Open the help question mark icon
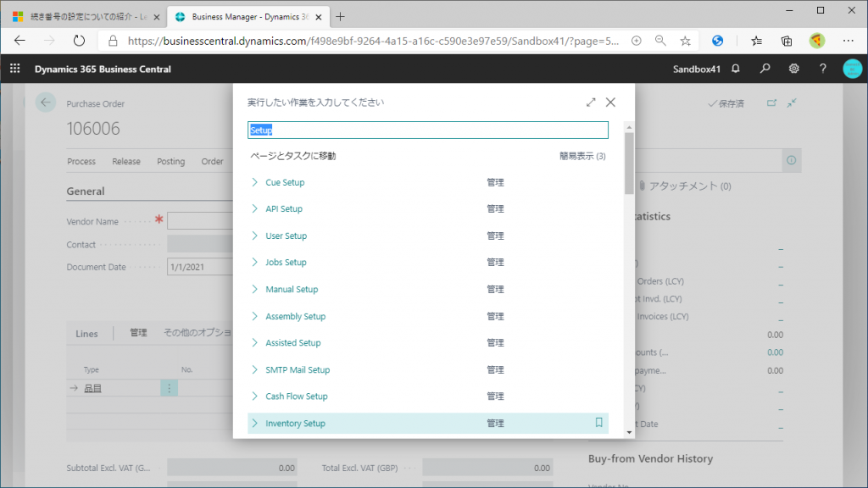 coord(822,69)
